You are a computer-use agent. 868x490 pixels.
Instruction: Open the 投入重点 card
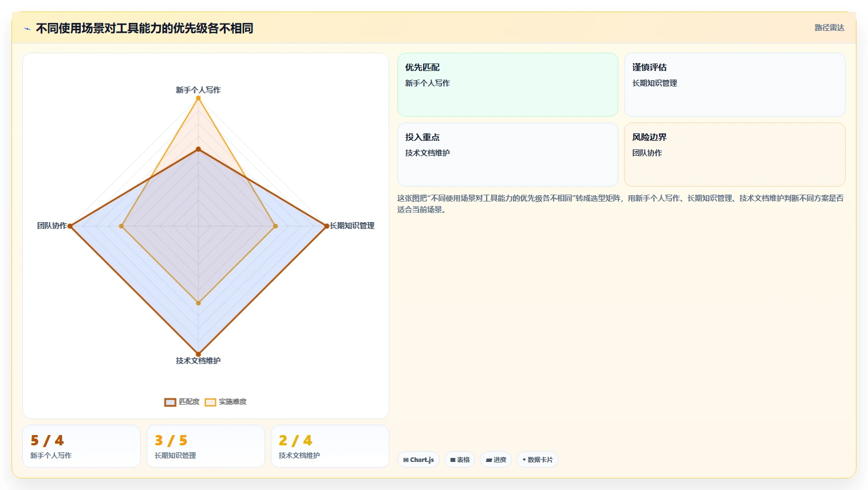(x=508, y=155)
